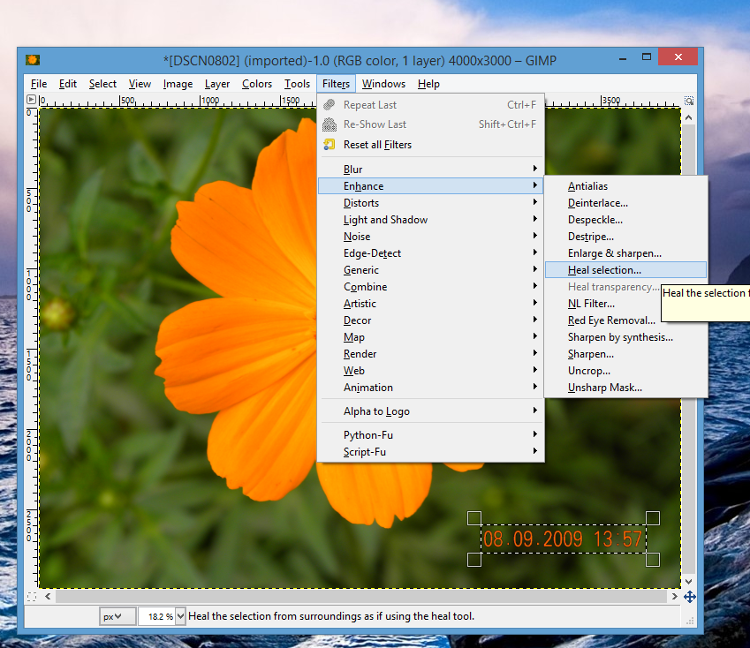The image size is (750, 648).
Task: Expand the Python-Fu submenu
Action: tap(430, 435)
